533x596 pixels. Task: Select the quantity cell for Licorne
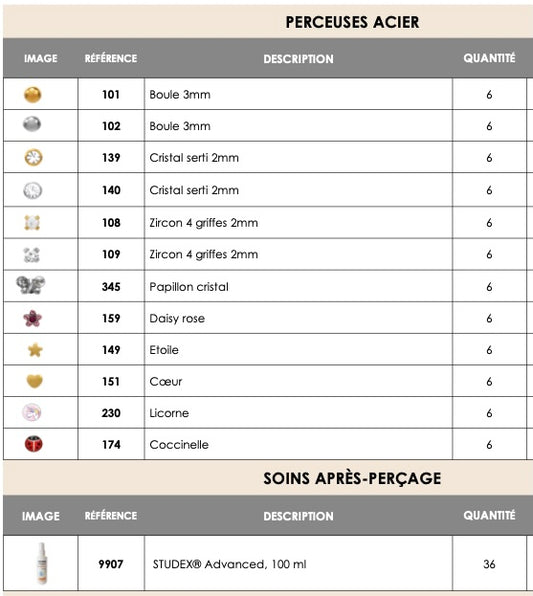point(489,413)
